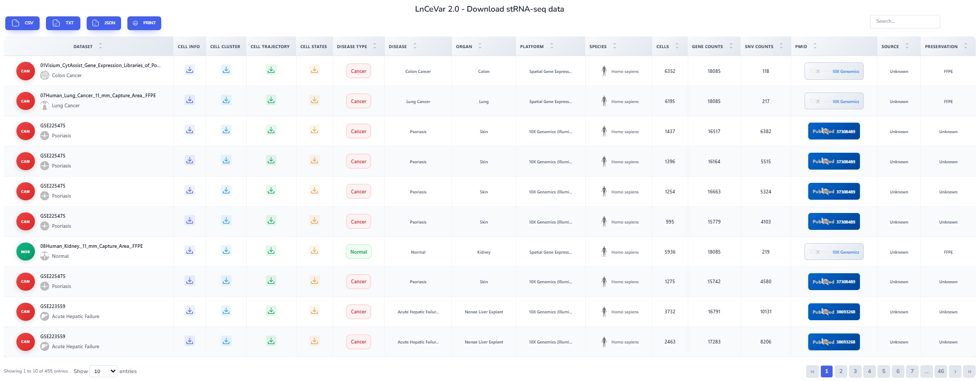This screenshot has height=381, width=980.
Task: Click the green NOR badge for Kidney dataset
Action: click(25, 252)
